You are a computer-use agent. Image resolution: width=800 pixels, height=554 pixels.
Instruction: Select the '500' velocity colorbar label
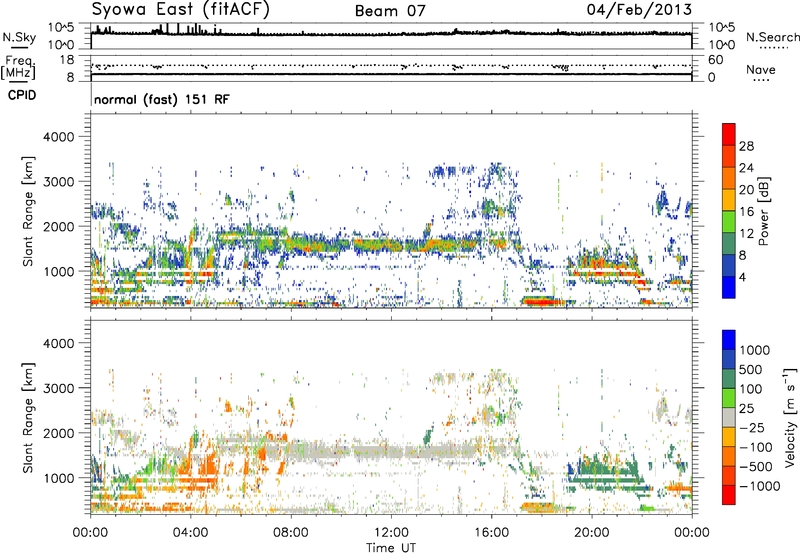(751, 369)
